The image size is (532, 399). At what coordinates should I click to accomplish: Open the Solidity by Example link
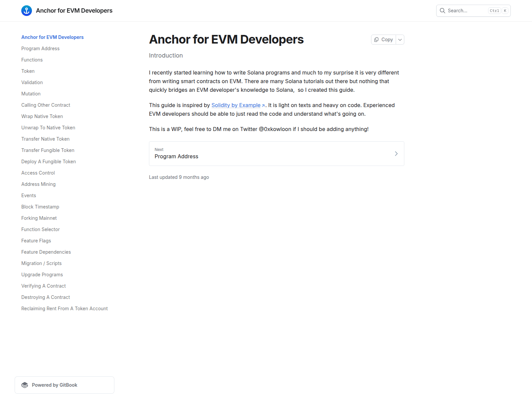tap(236, 105)
